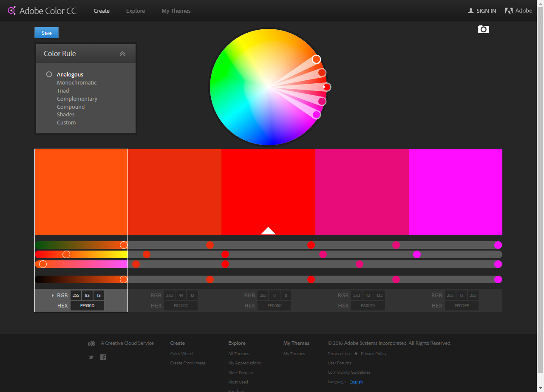Select the Triad color rule

pyautogui.click(x=62, y=90)
